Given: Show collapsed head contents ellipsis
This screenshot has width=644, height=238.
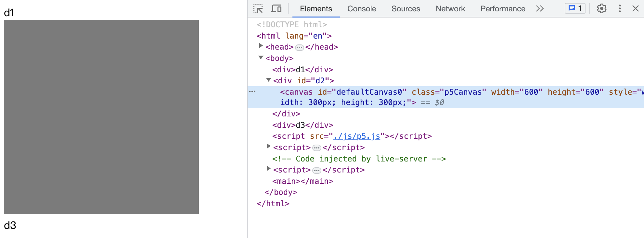Looking at the screenshot, I should point(300,48).
